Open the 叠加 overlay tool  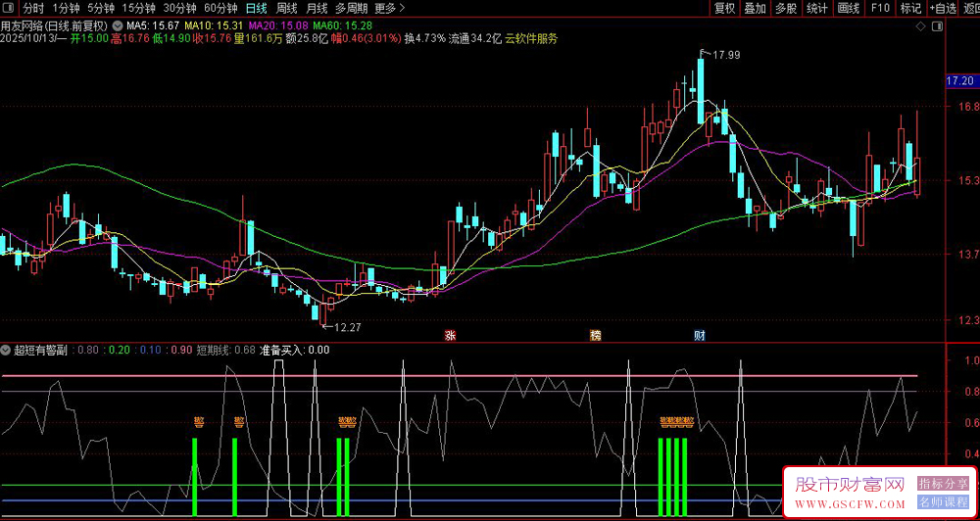[755, 8]
